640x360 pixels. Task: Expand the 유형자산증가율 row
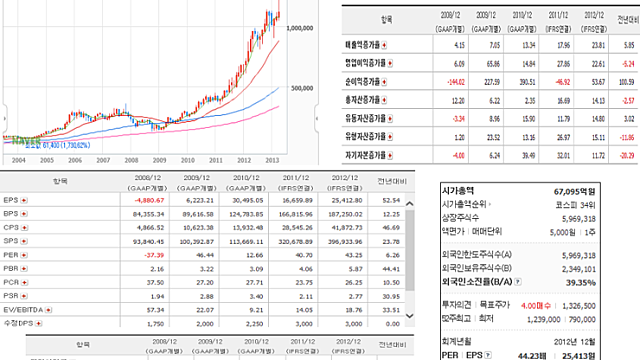tap(390, 137)
